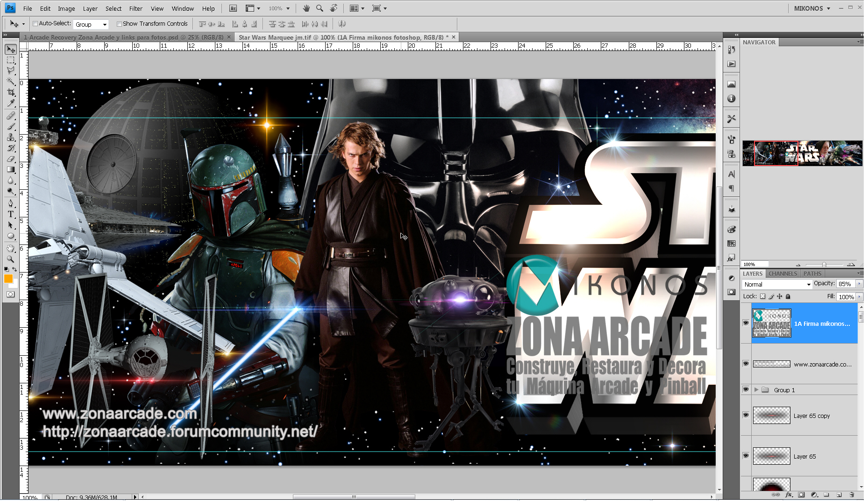Add a layer mask in the Layers panel
Image resolution: width=868 pixels, height=503 pixels.
tap(801, 495)
